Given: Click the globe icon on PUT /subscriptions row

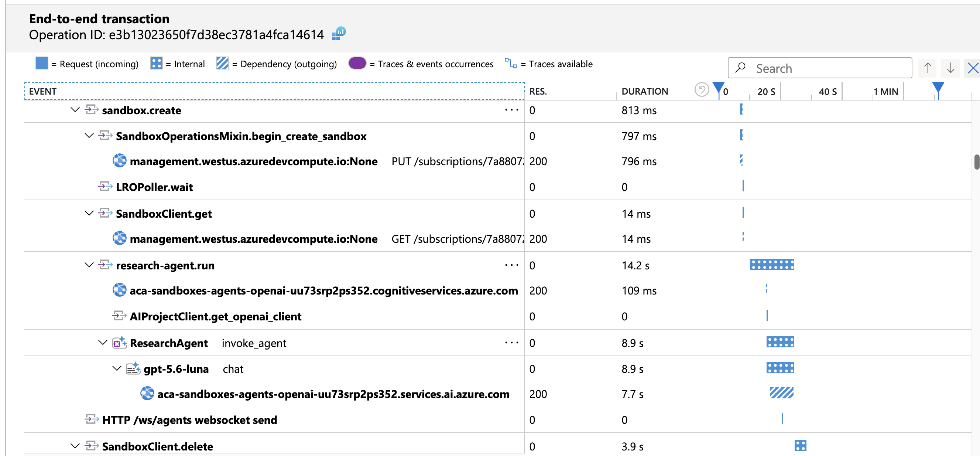Looking at the screenshot, I should click(120, 161).
